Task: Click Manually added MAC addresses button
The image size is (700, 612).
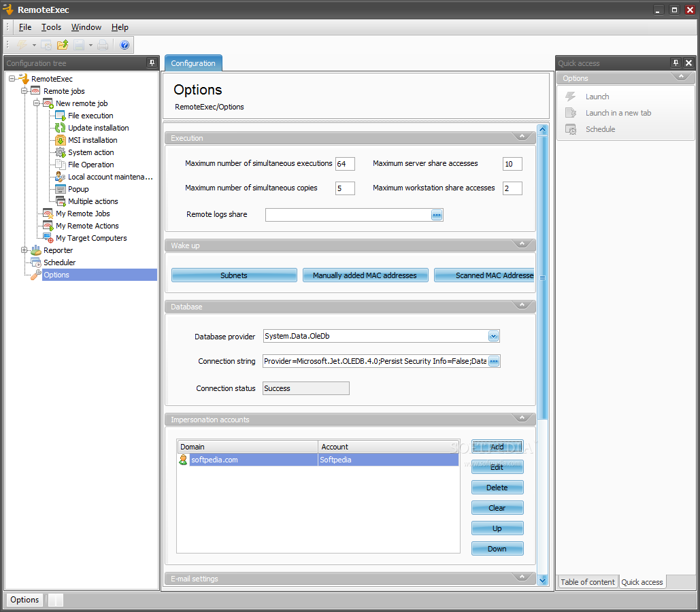Action: coord(365,275)
